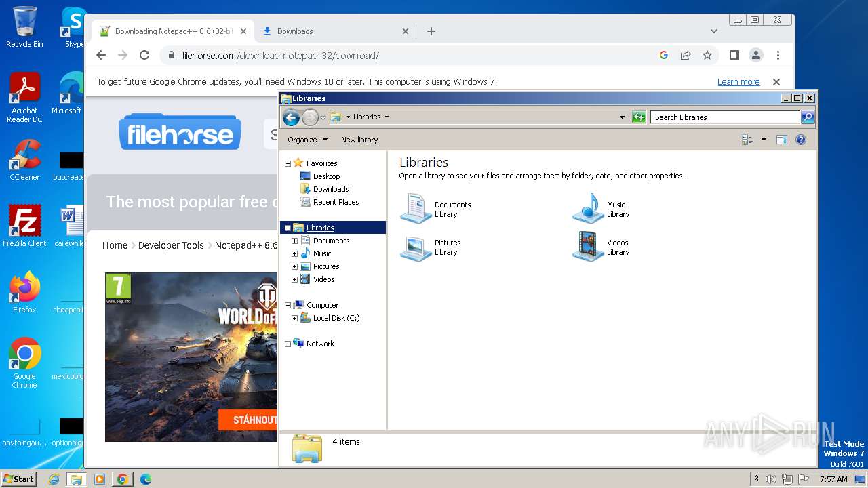Viewport: 868px width, 488px height.
Task: Expand the Documents tree node
Action: pos(294,241)
